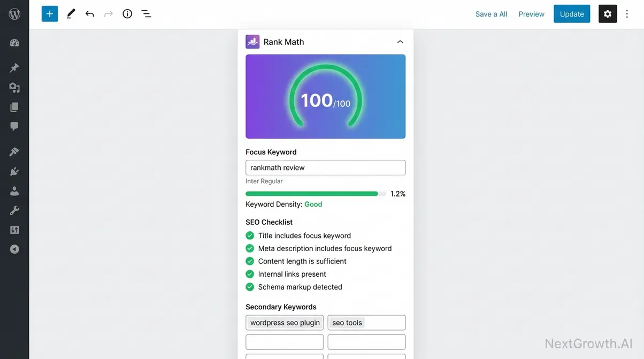Image resolution: width=644 pixels, height=359 pixels.
Task: Collapse the admin sidebar via the arrow icon
Action: coord(14,248)
